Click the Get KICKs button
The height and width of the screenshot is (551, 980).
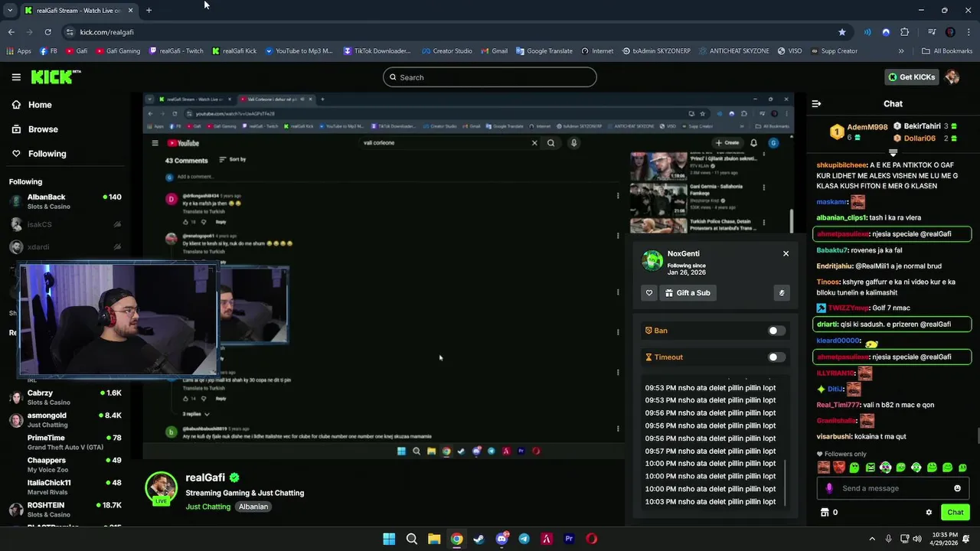coord(911,77)
